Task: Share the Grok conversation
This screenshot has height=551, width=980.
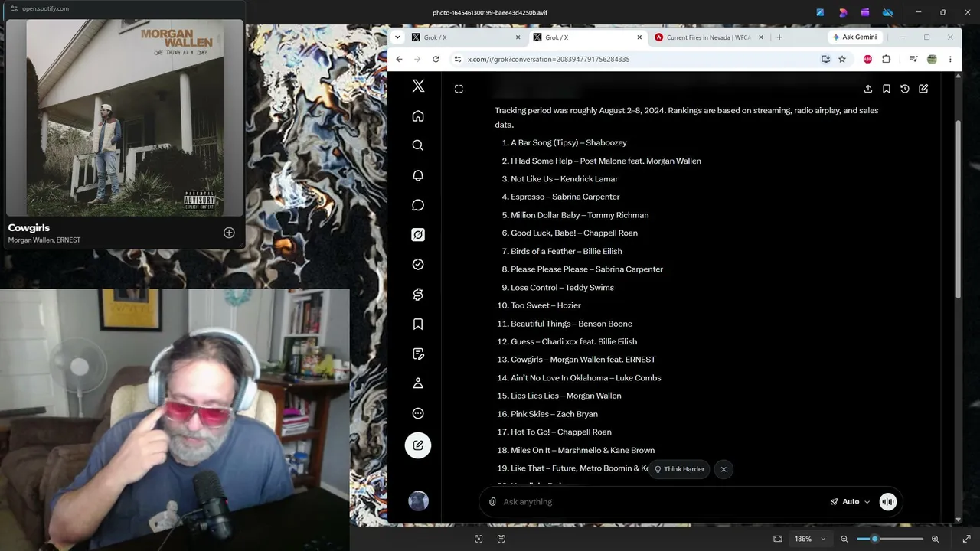Action: tap(868, 89)
